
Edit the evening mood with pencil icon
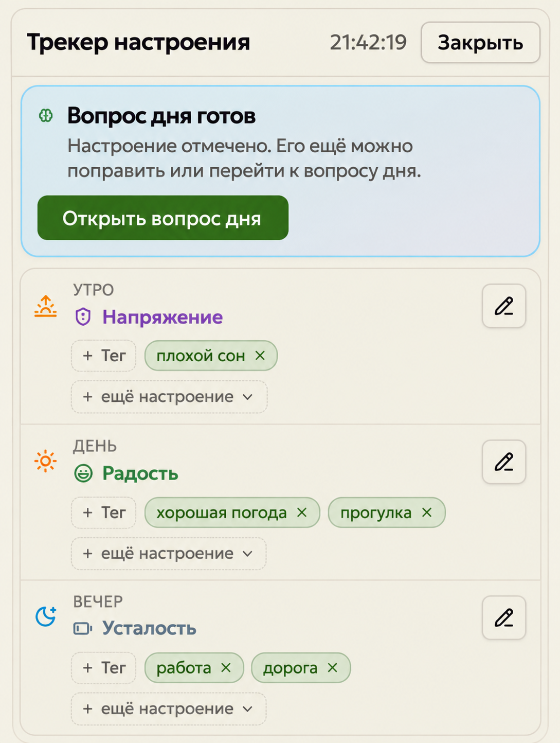[504, 617]
